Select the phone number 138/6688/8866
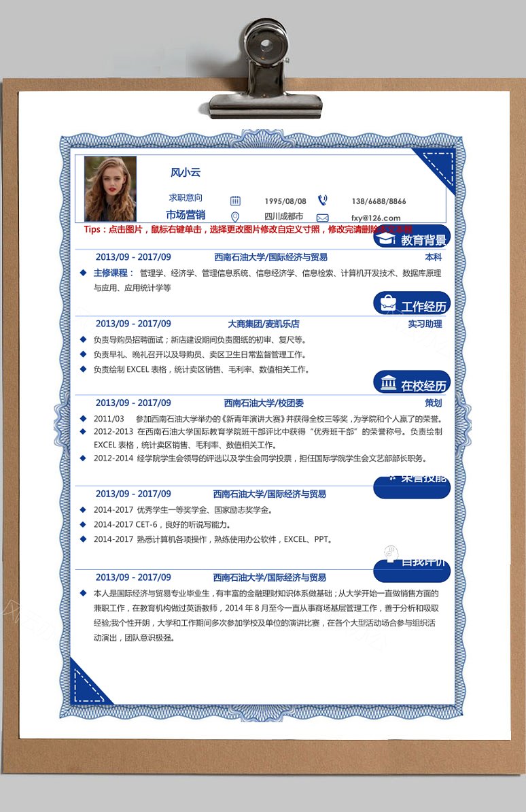This screenshot has width=526, height=812. [379, 201]
